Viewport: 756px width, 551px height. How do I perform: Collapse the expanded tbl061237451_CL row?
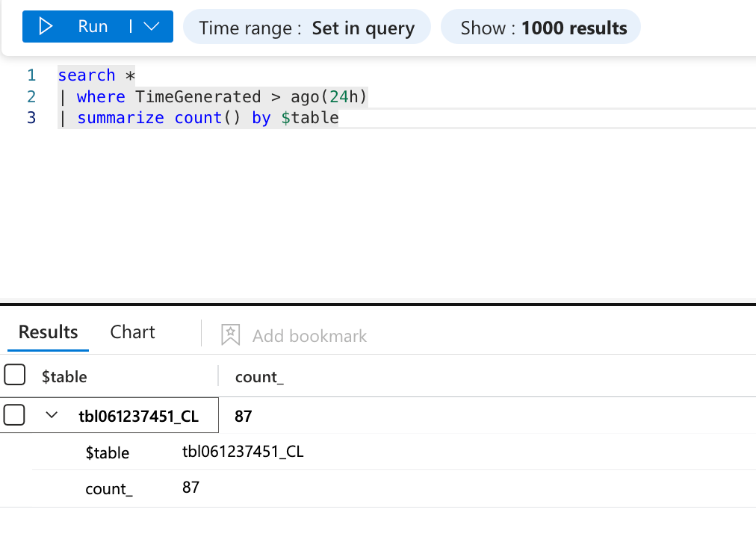click(x=52, y=415)
